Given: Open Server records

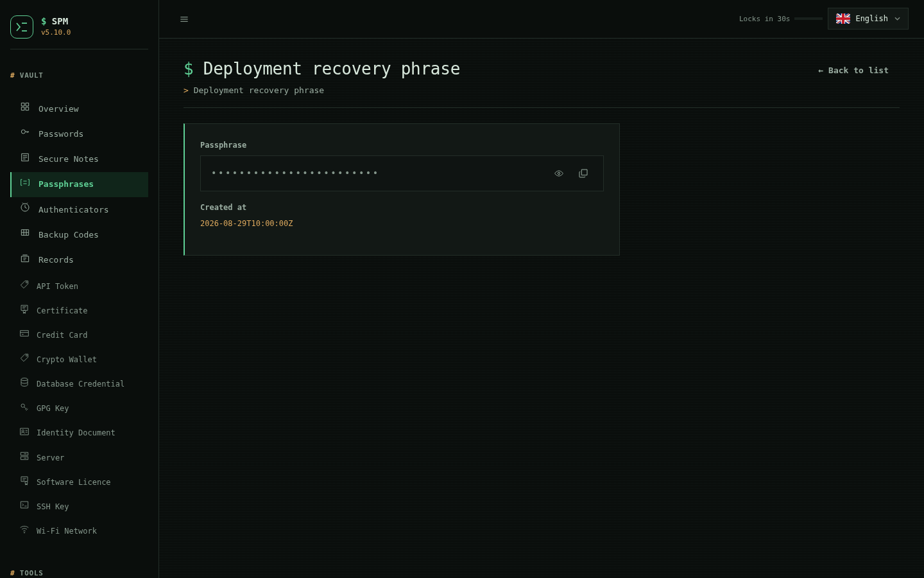Looking at the screenshot, I should (x=80, y=457).
